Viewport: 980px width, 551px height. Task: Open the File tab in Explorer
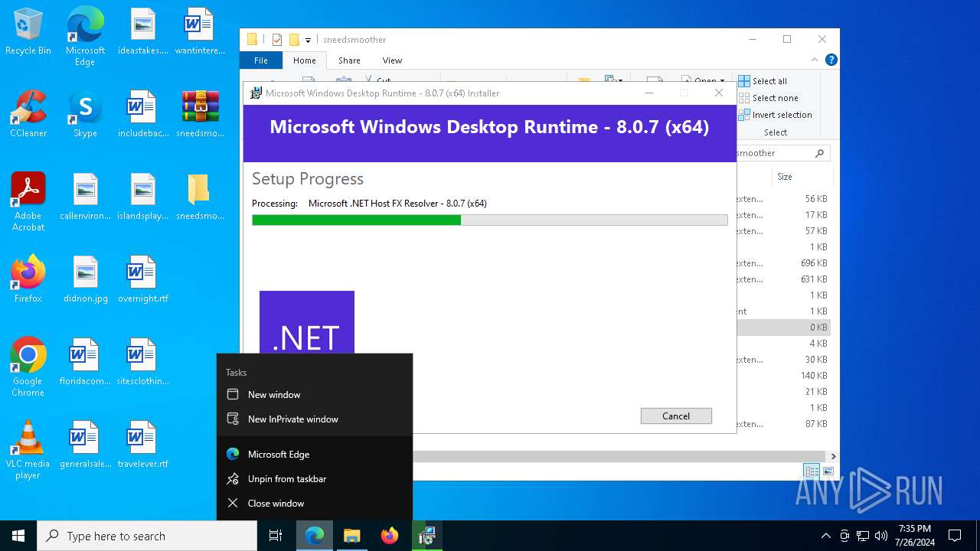tap(261, 60)
